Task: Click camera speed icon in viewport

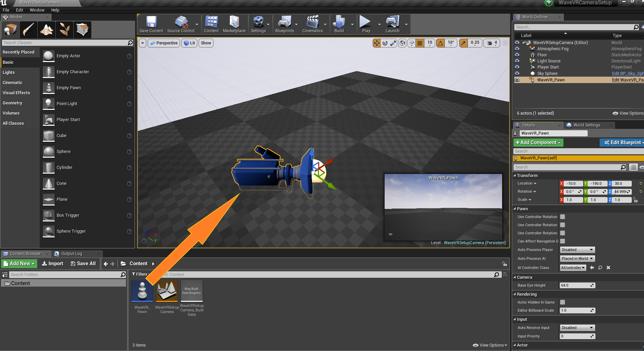Action: point(490,43)
